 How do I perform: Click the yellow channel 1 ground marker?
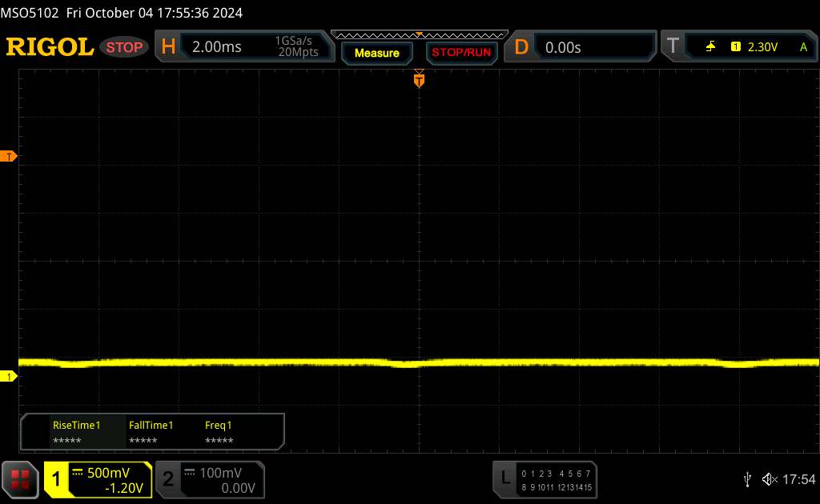click(9, 376)
